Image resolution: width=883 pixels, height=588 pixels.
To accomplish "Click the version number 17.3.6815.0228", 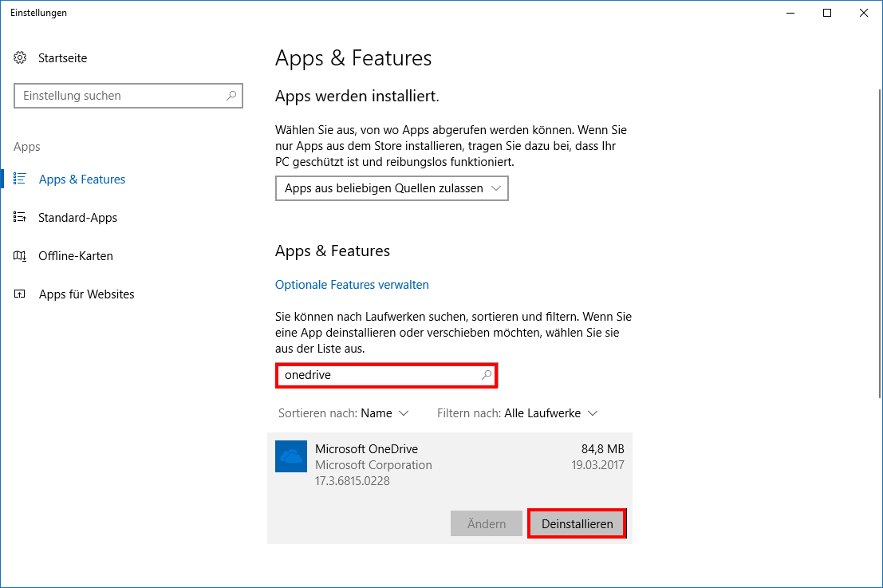I will pos(353,481).
